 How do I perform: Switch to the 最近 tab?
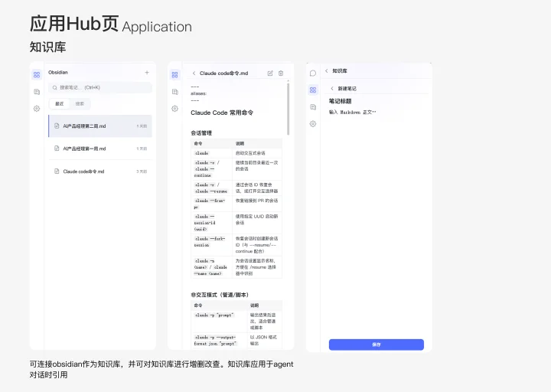60,103
